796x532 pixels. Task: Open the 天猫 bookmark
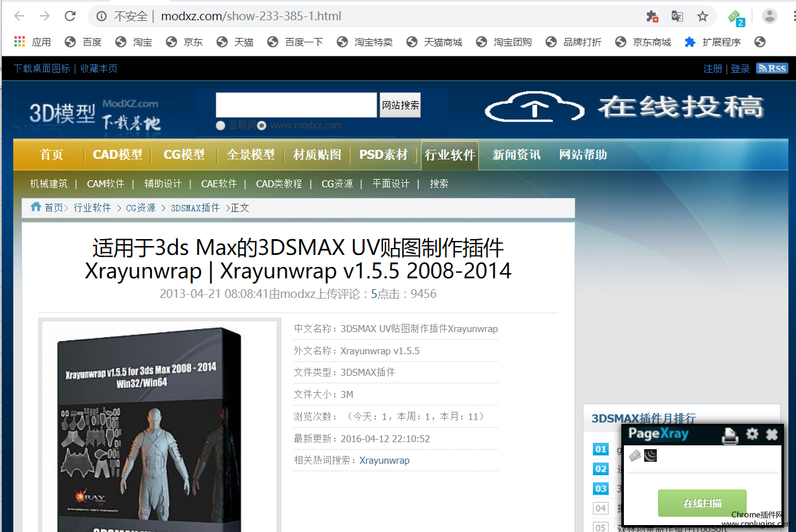pos(235,42)
